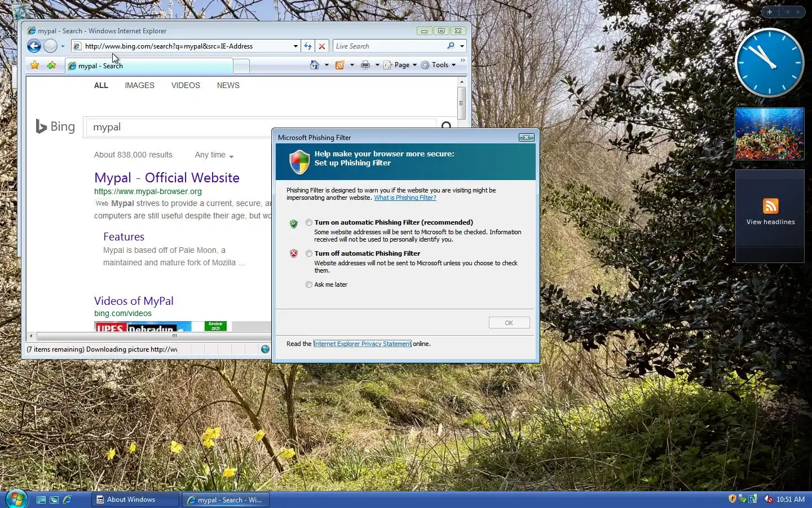Click the Home icon in IE toolbar

pos(315,65)
